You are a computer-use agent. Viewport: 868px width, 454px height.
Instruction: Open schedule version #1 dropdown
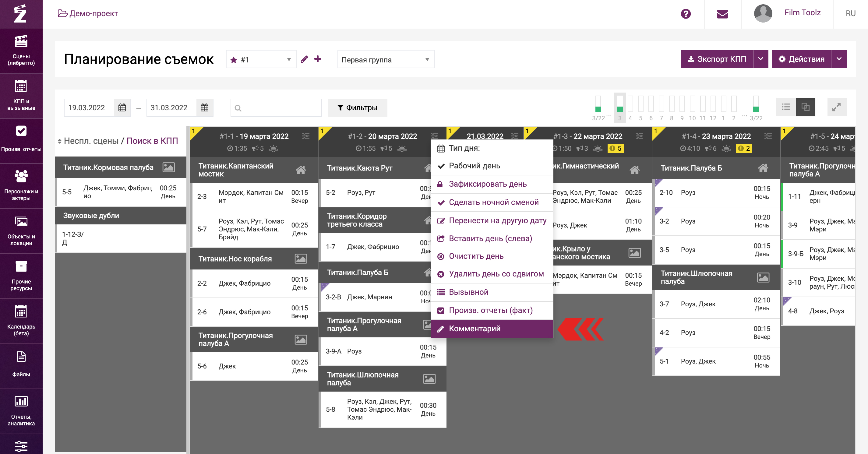(261, 60)
